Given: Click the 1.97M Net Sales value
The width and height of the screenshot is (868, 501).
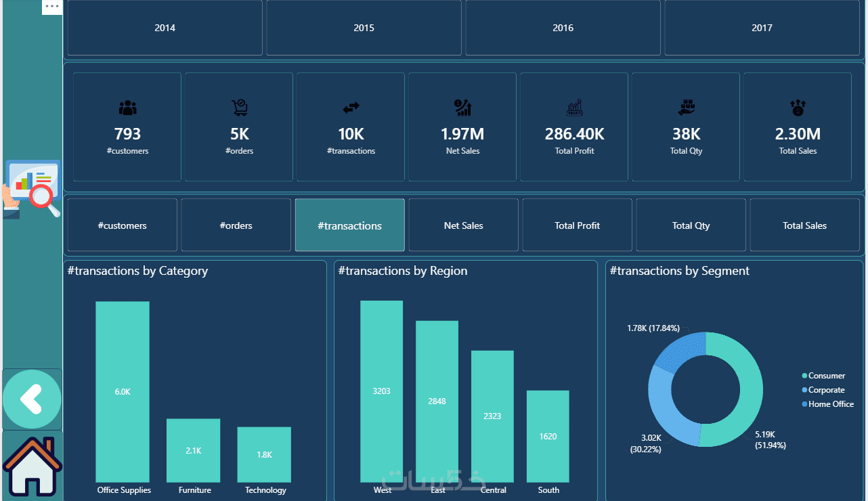Looking at the screenshot, I should click(x=462, y=134).
